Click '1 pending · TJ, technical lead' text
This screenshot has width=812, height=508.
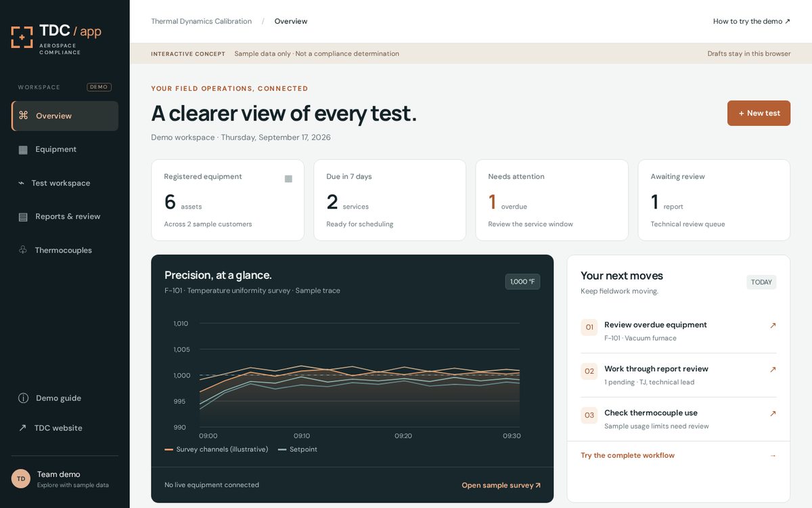click(x=649, y=383)
